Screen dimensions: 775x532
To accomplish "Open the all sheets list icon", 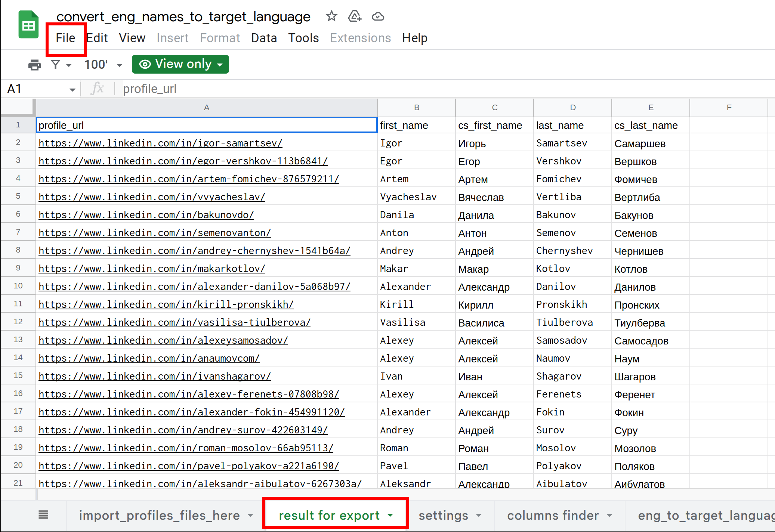I will [x=43, y=515].
